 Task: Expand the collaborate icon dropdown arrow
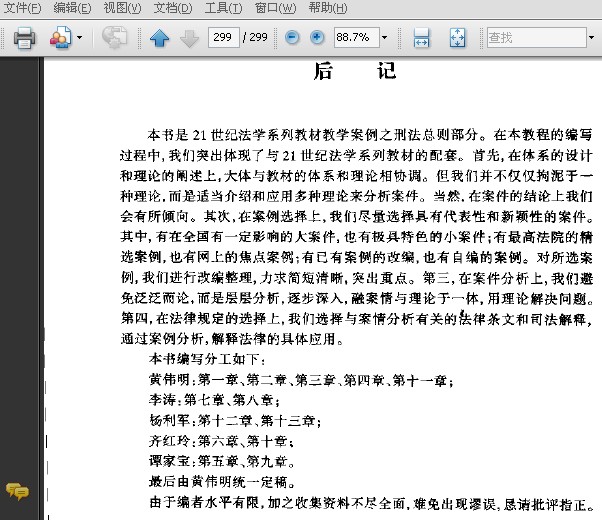[x=79, y=38]
